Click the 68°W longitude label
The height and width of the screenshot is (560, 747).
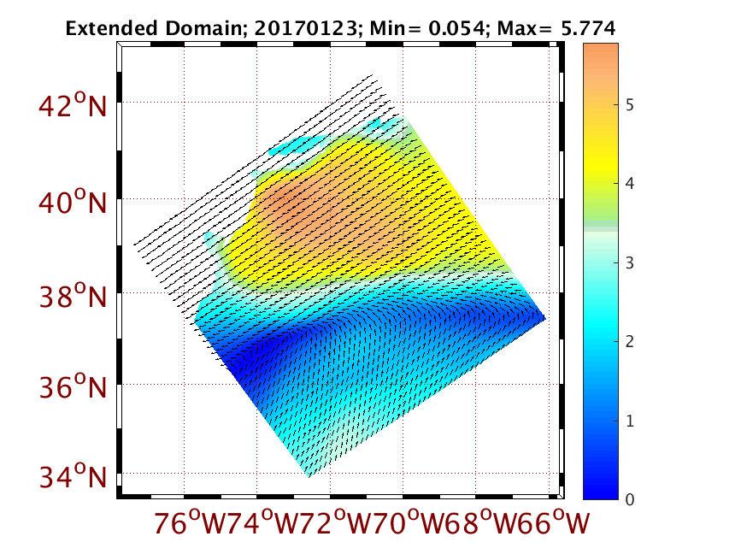coord(481,523)
